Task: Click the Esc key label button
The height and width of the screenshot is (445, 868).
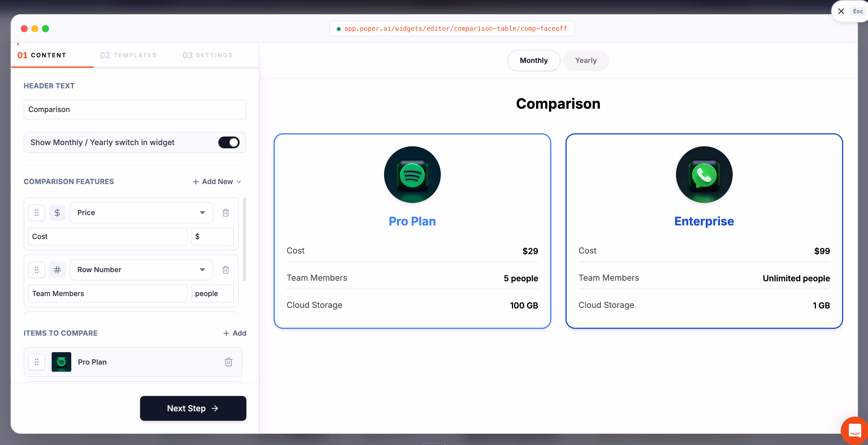Action: [858, 11]
